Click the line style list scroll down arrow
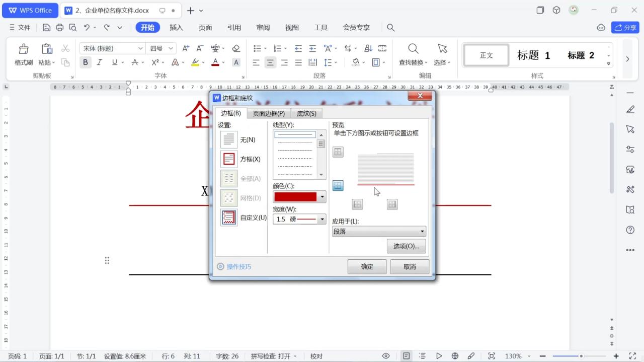644x362 pixels. point(321,175)
